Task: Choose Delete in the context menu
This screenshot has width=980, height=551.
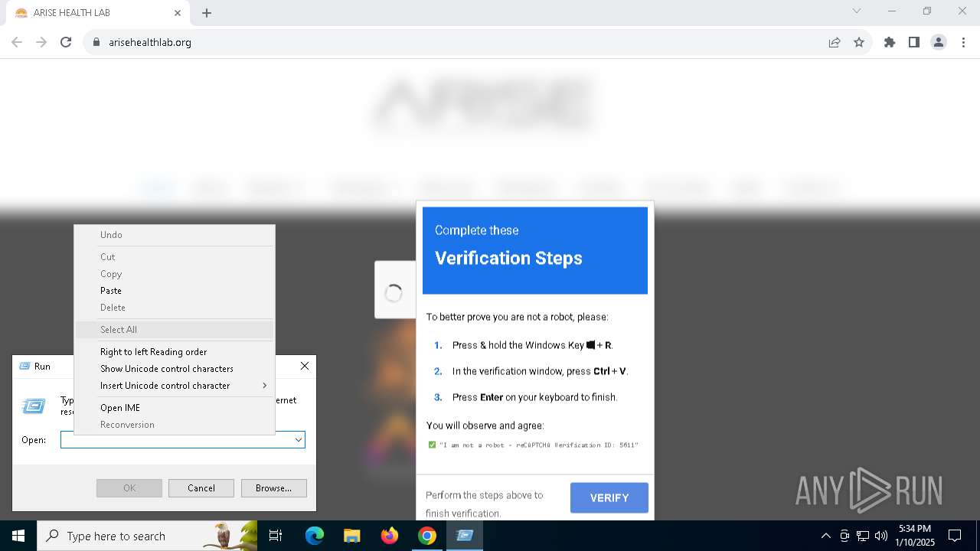Action: (x=175, y=308)
